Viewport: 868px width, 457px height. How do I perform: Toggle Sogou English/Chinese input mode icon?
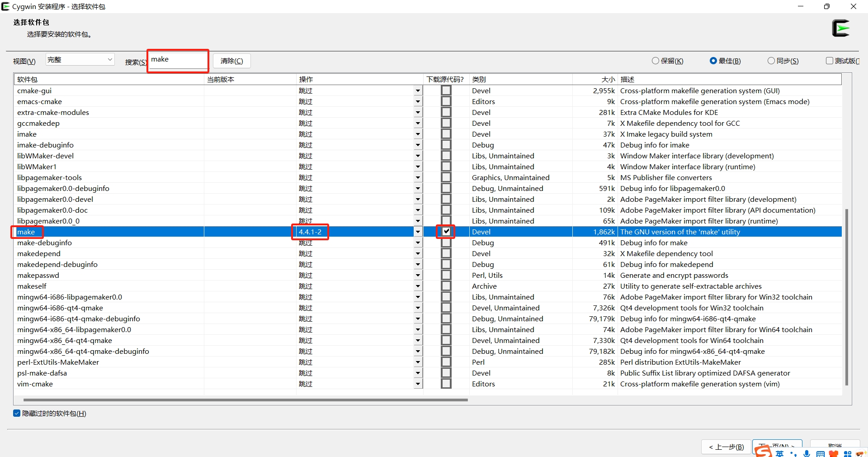point(780,453)
